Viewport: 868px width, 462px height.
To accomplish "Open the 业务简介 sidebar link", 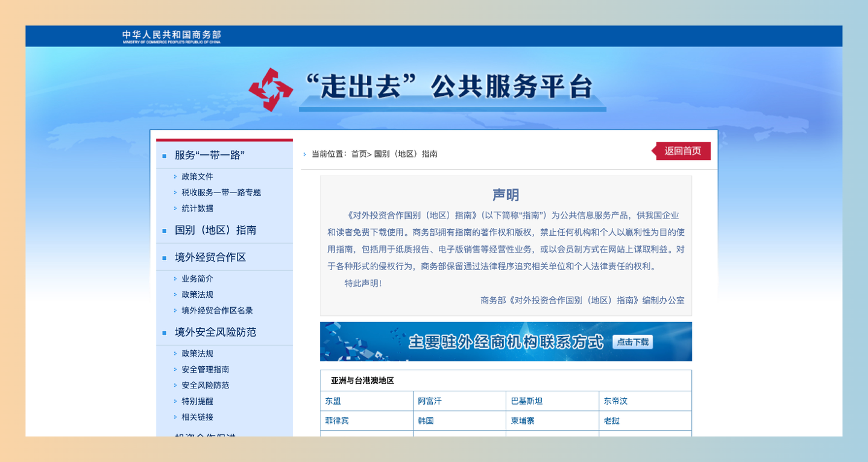I will (197, 279).
